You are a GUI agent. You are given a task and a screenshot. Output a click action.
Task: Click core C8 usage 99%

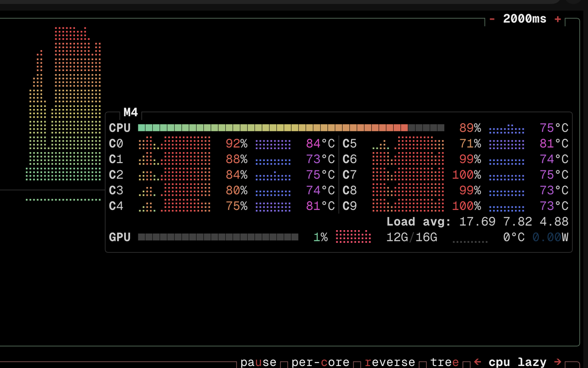[x=470, y=190]
